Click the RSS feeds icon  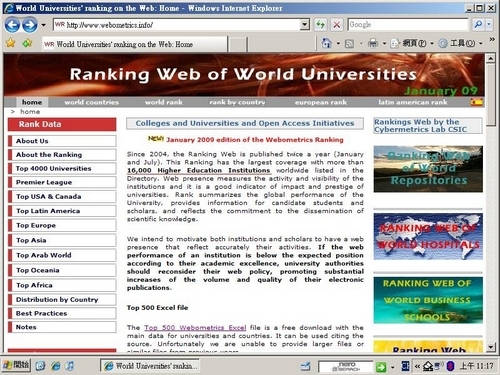click(349, 43)
